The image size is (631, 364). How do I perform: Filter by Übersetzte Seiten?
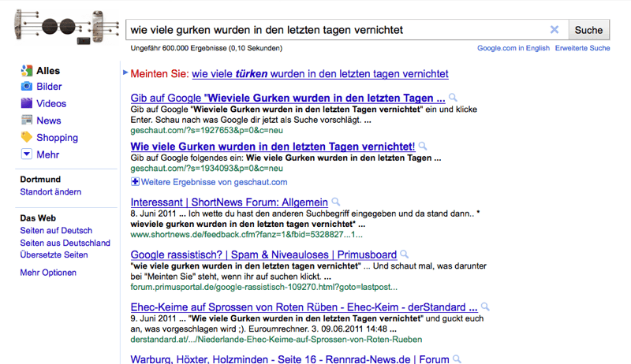point(54,254)
